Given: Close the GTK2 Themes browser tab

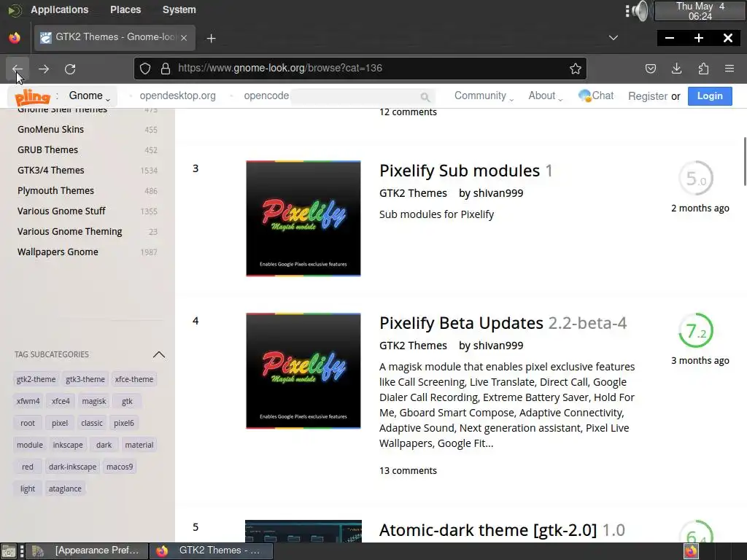Looking at the screenshot, I should pyautogui.click(x=184, y=38).
